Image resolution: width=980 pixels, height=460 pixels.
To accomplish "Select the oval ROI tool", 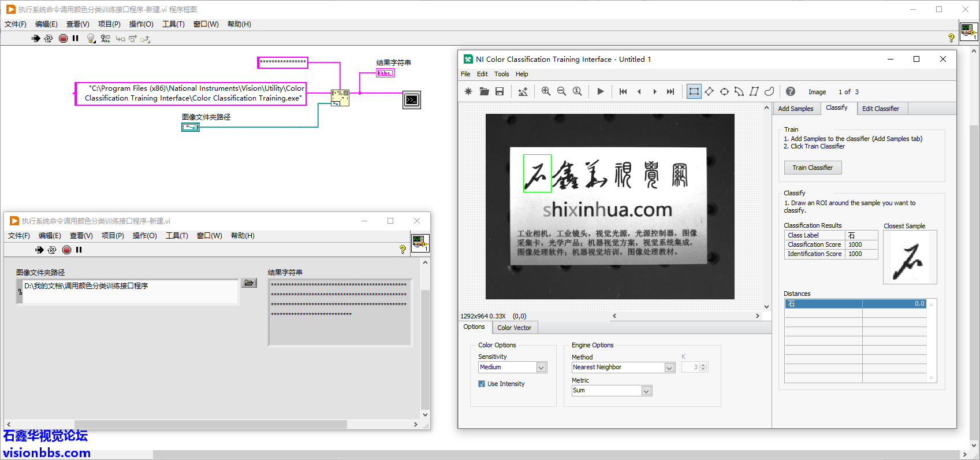I will pos(724,91).
